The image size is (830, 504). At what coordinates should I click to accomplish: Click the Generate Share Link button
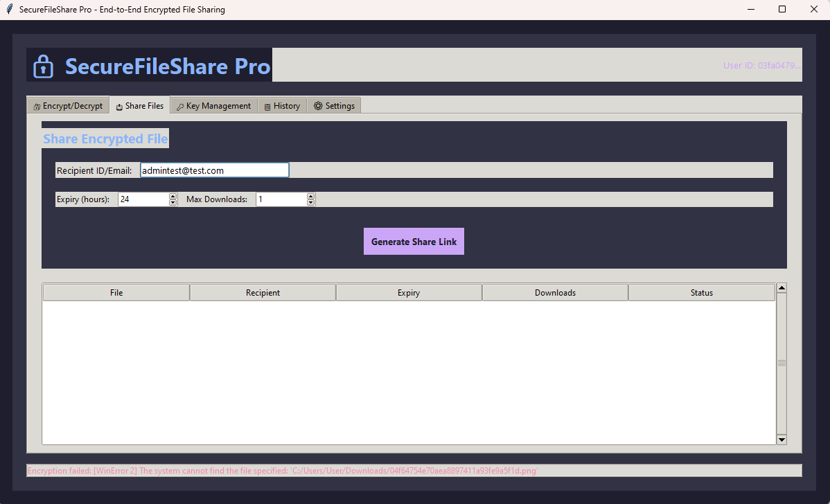click(x=414, y=242)
